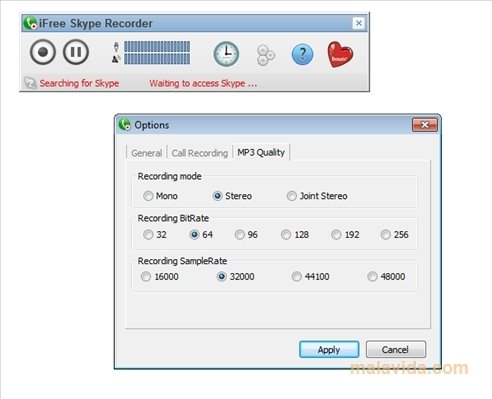Click the microphone level icon
Image resolution: width=492 pixels, height=399 pixels.
point(116,46)
